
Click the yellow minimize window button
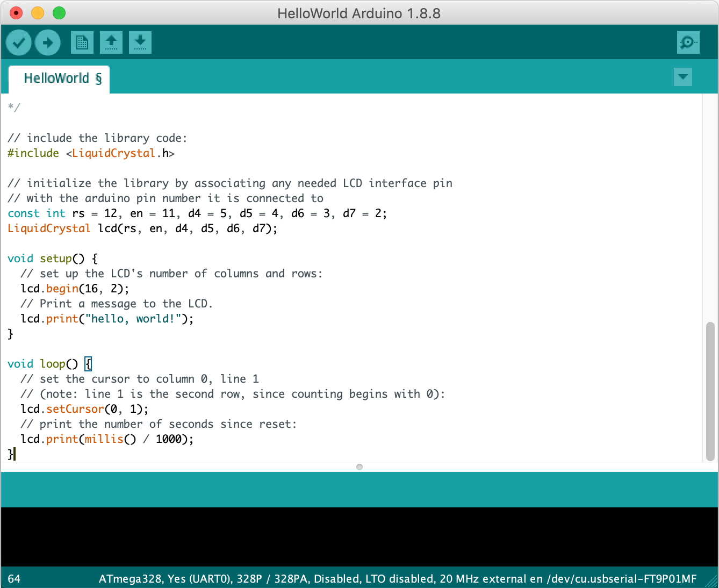tap(38, 13)
